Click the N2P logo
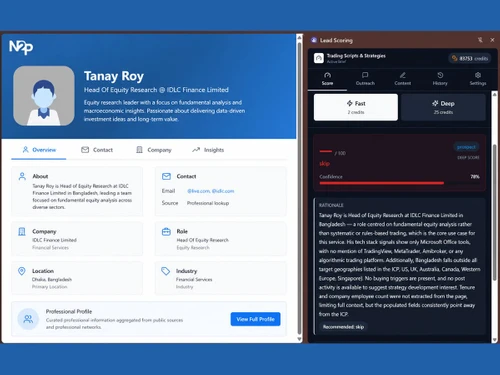This screenshot has height=375, width=500. [21, 47]
